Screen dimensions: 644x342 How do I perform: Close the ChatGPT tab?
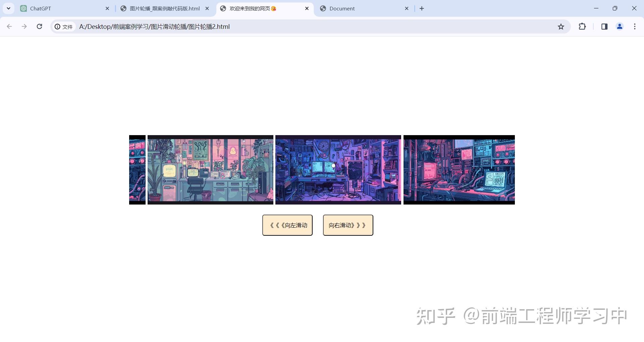coord(107,9)
